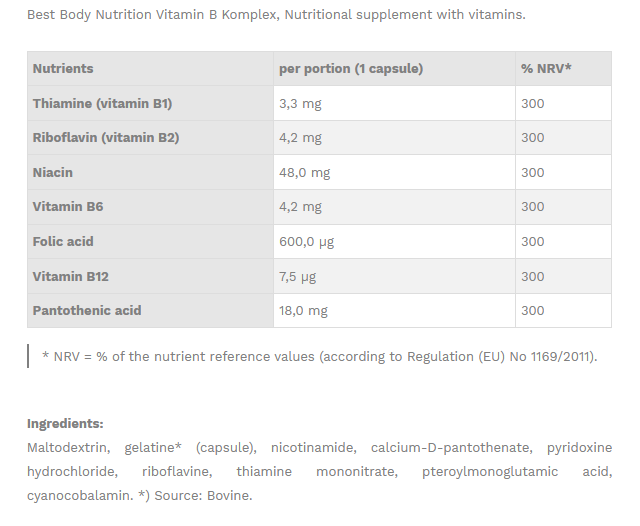Screen dimensions: 640x526
Task: Click the NRV value 300 for Pantothenic acid
Action: point(533,310)
